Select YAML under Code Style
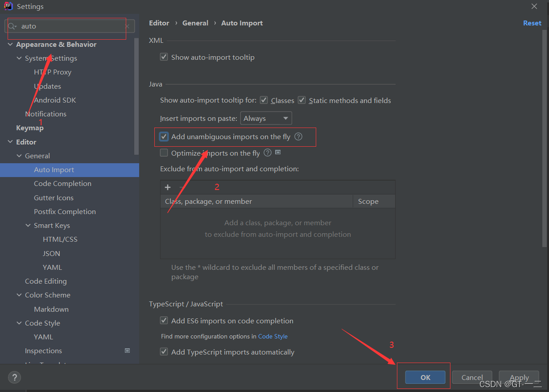The width and height of the screenshot is (549, 392). [x=43, y=337]
